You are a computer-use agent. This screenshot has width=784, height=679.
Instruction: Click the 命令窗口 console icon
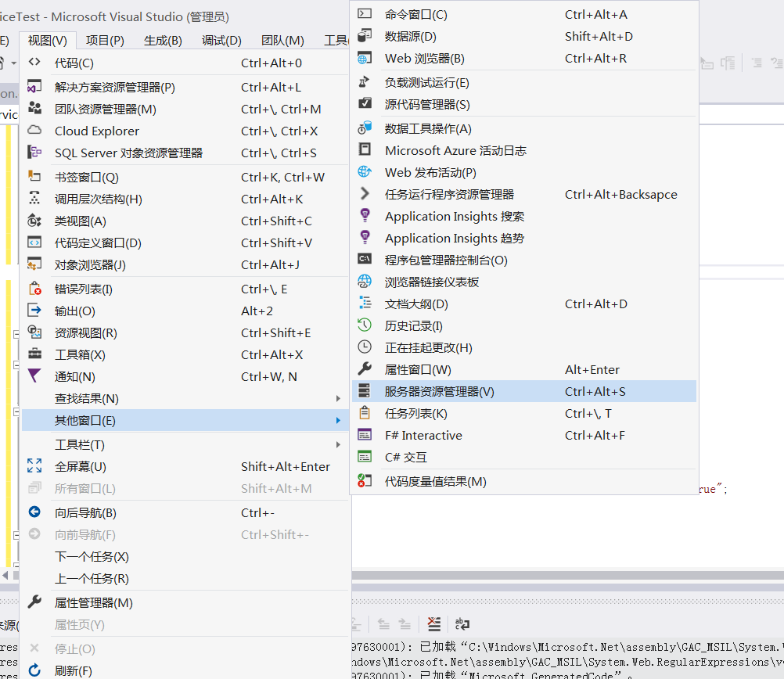tap(365, 13)
